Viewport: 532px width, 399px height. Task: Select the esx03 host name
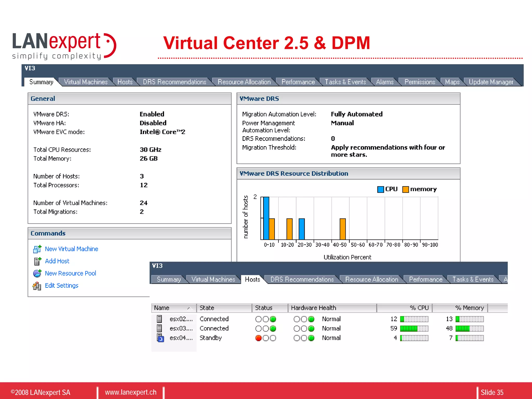point(181,328)
